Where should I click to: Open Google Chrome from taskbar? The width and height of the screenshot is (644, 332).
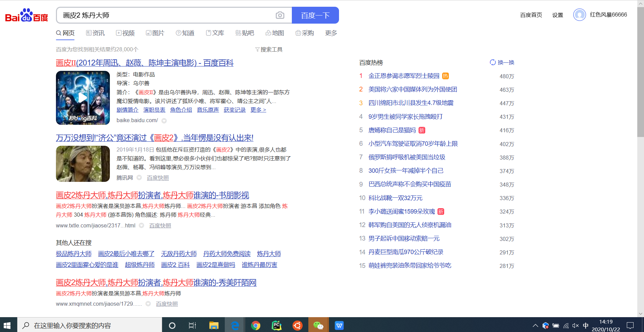pos(256,325)
